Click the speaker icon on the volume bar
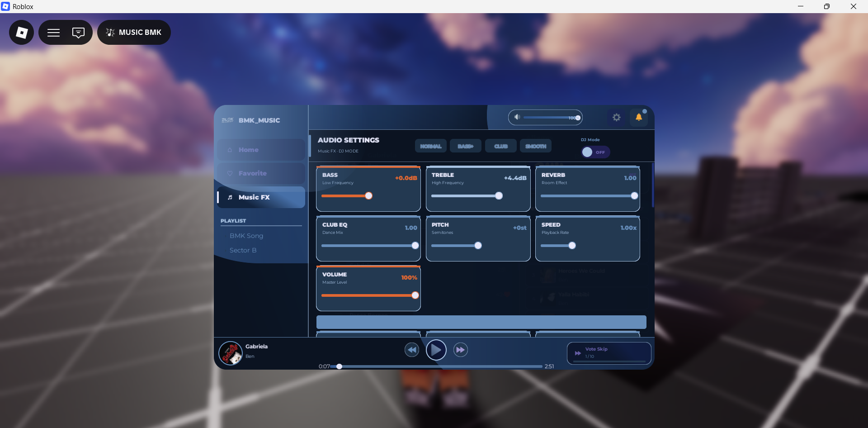The width and height of the screenshot is (868, 428). click(x=517, y=117)
